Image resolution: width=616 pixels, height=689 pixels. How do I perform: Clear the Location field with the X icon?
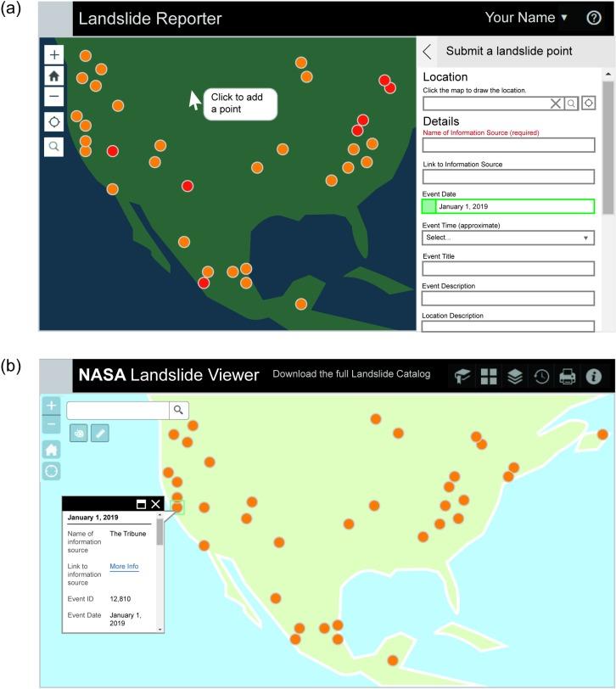(556, 104)
